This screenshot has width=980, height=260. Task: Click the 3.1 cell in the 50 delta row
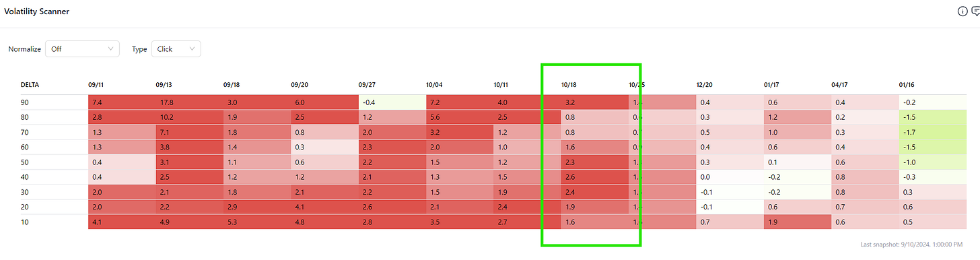click(189, 162)
